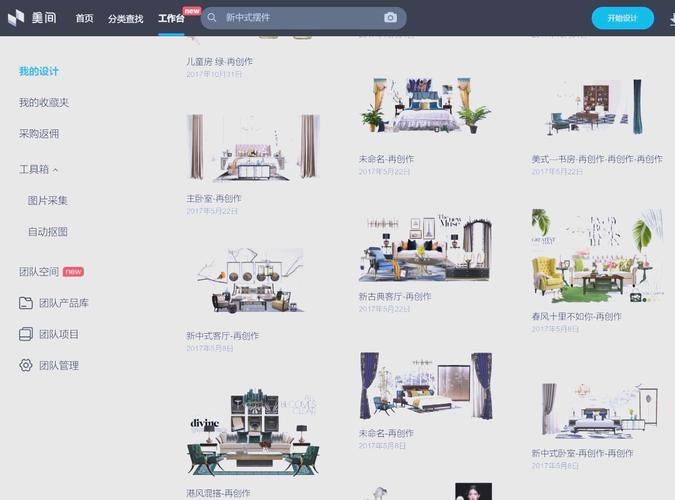The width and height of the screenshot is (675, 500).
Task: Go to 首页 tab
Action: pos(84,19)
